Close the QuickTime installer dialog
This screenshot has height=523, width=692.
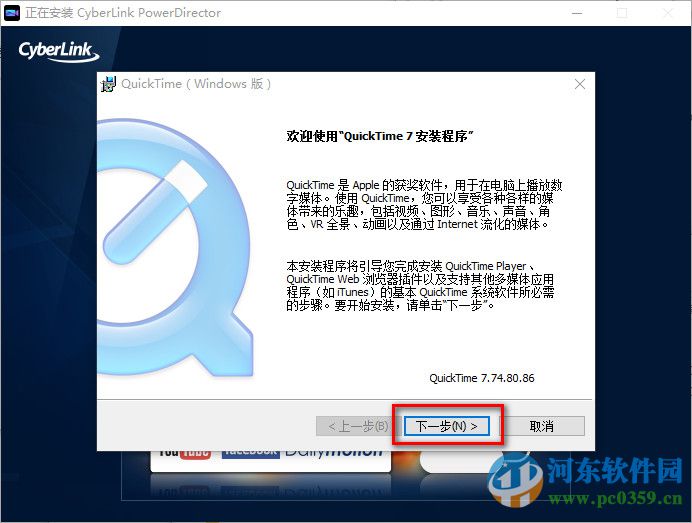(x=580, y=84)
